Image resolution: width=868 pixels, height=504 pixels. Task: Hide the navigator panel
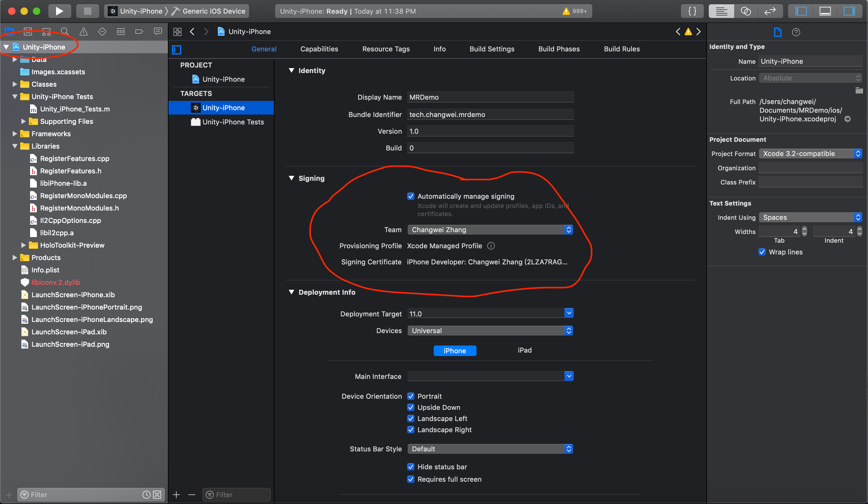coord(801,11)
